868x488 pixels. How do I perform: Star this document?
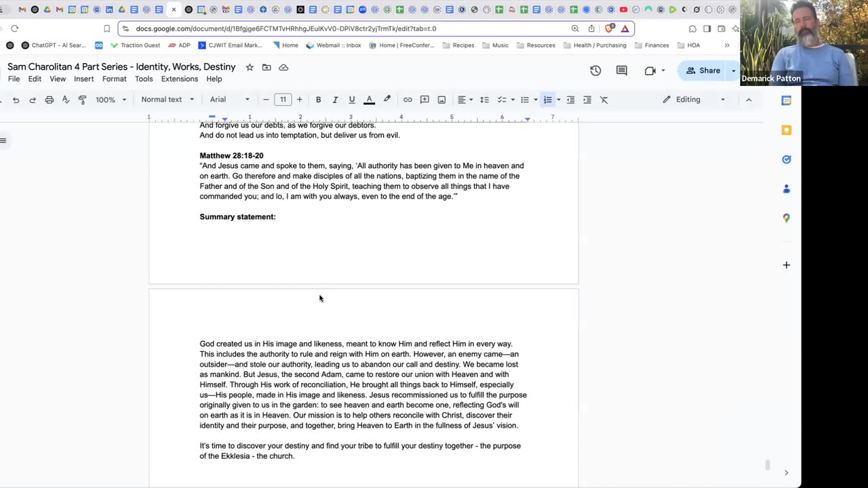(x=250, y=67)
